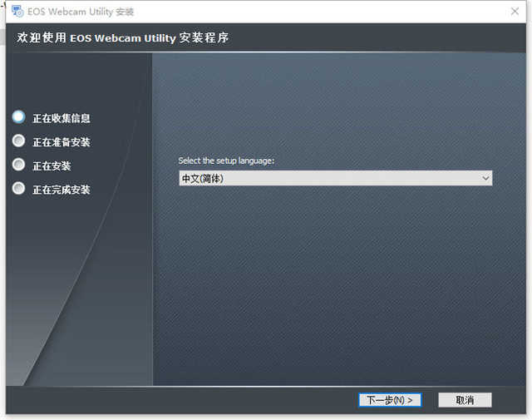Viewport: 532px width, 420px height.
Task: Select the 正在安装 step indicator
Action: [x=18, y=165]
